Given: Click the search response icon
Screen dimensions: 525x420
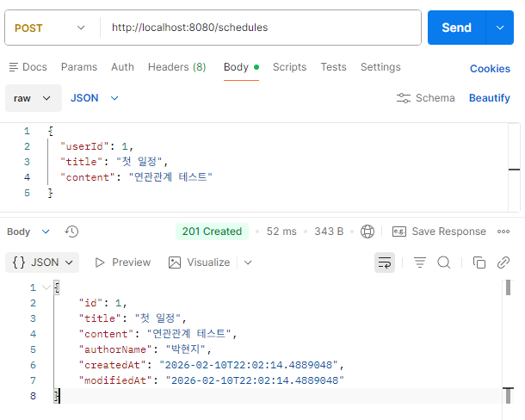Looking at the screenshot, I should [x=444, y=262].
